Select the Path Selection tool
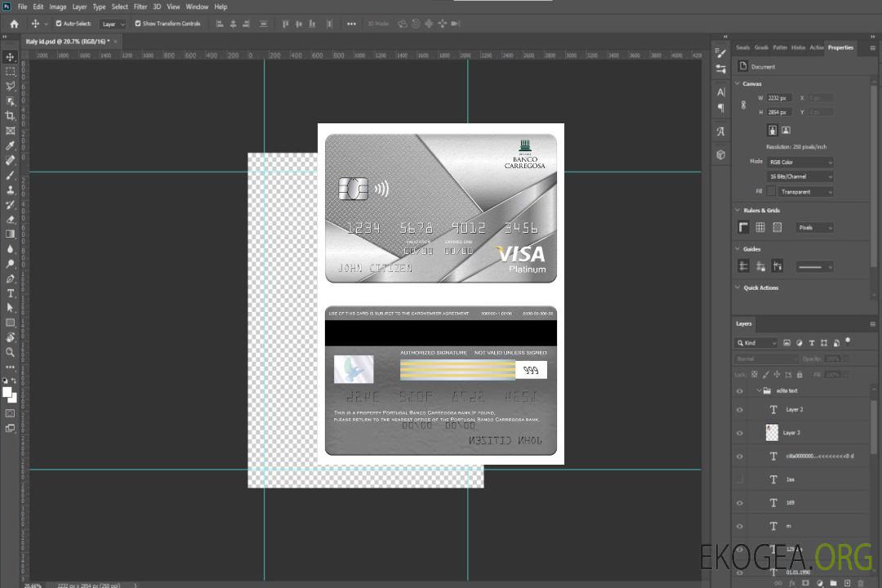The image size is (882, 588). click(10, 308)
